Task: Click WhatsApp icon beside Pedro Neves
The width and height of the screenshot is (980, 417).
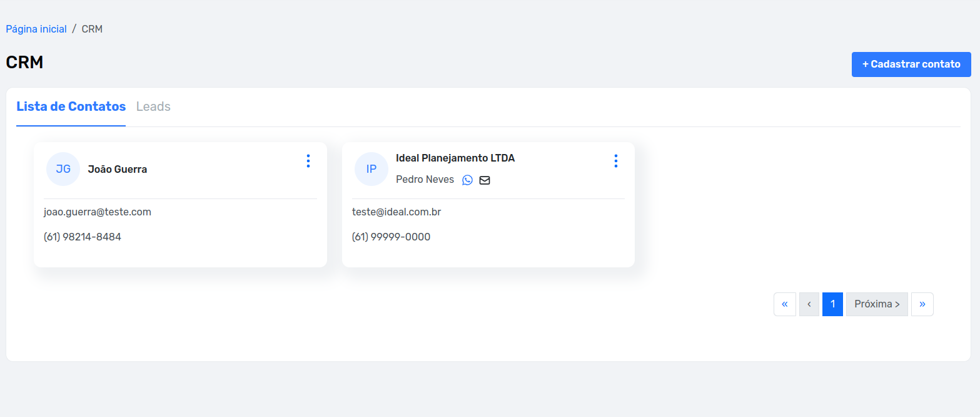Action: click(467, 180)
